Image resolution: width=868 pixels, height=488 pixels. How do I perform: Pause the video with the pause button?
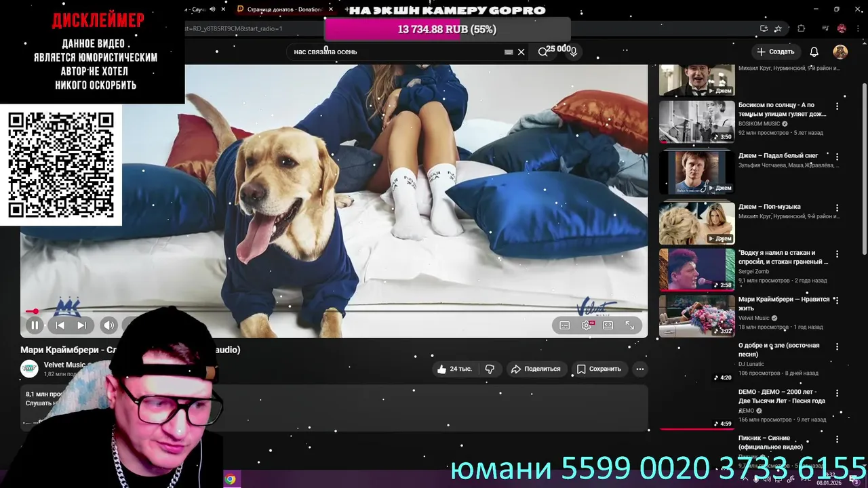(35, 325)
